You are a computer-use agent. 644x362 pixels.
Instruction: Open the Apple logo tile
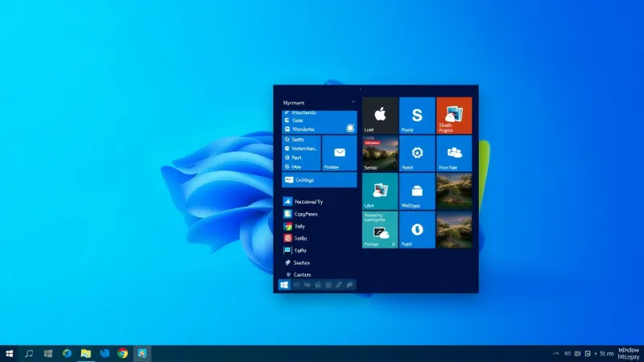point(380,114)
